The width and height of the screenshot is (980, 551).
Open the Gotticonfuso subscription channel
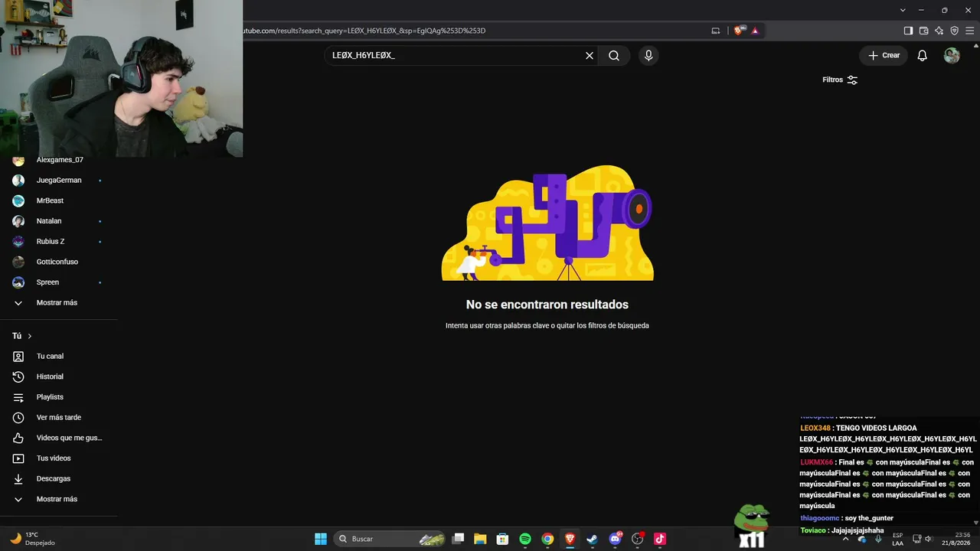click(x=59, y=262)
